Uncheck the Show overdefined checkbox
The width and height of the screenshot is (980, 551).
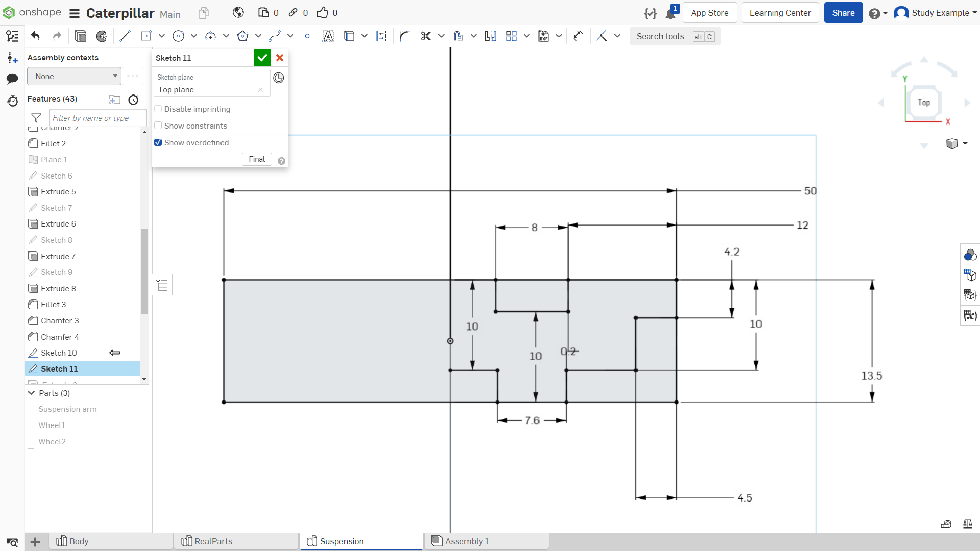(158, 142)
